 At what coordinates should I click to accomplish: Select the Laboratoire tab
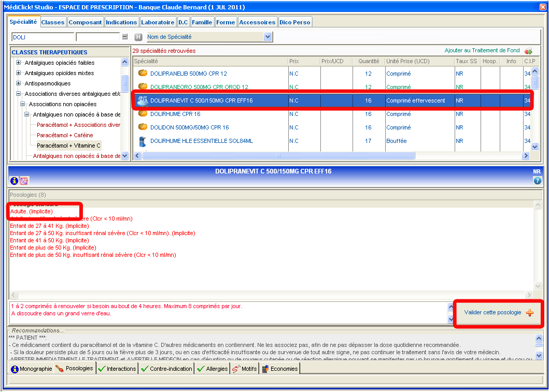[x=158, y=22]
